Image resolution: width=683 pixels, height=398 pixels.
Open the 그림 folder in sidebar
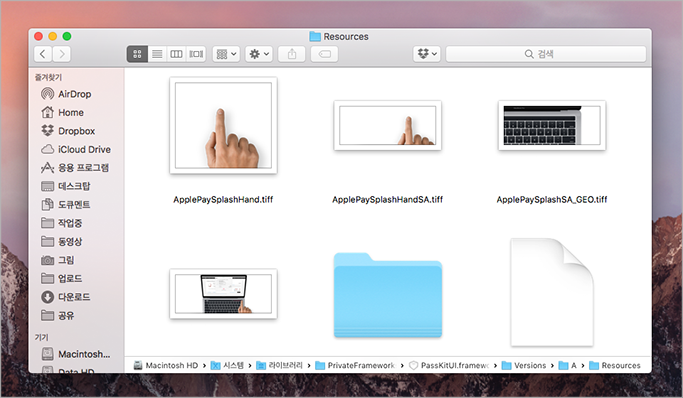(57, 260)
